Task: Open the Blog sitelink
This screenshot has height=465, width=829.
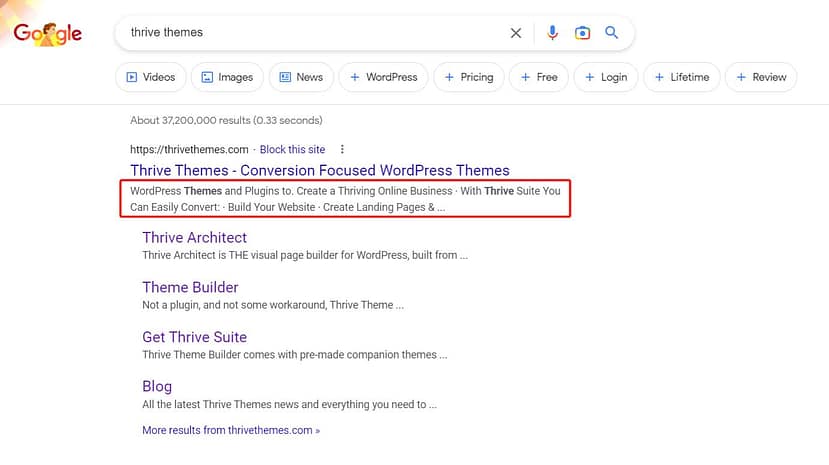Action: coord(157,387)
